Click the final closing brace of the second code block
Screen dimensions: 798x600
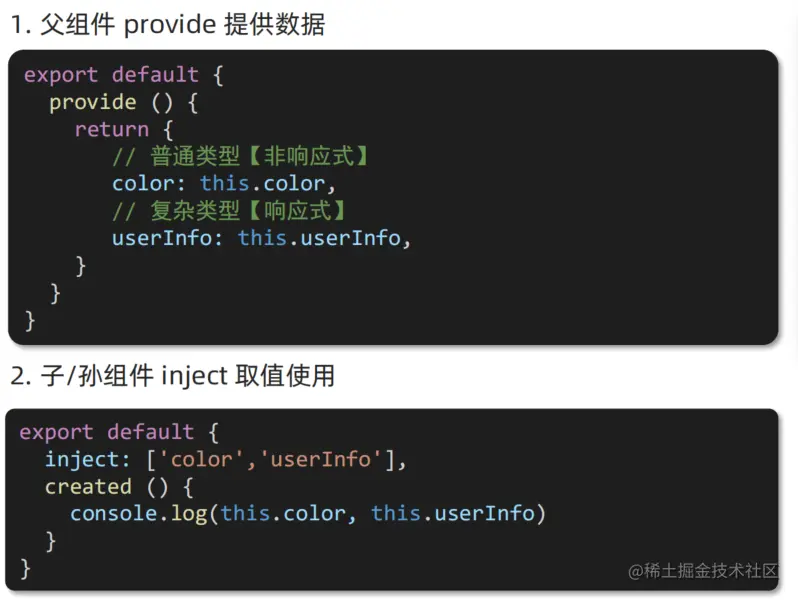(x=26, y=568)
